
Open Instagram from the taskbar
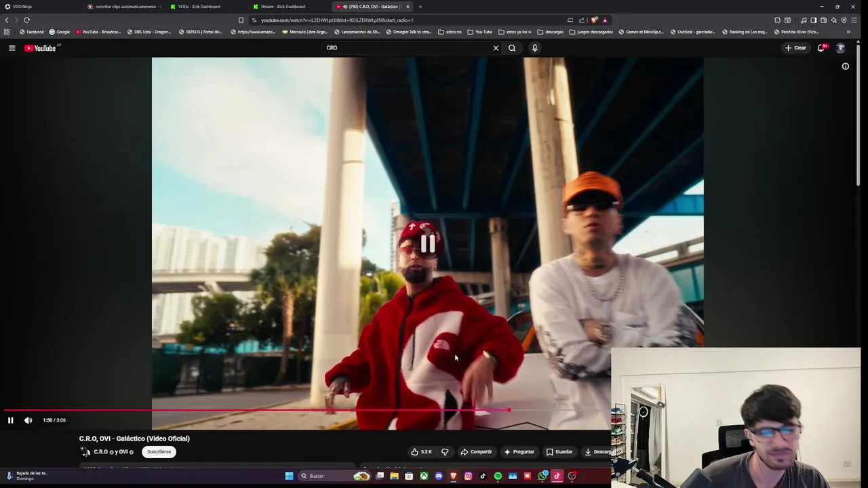468,476
